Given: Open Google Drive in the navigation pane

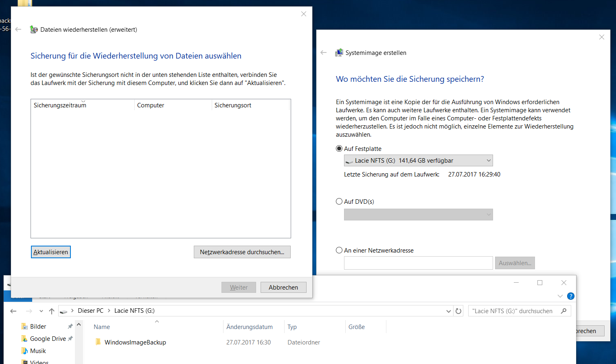Looking at the screenshot, I should (48, 339).
